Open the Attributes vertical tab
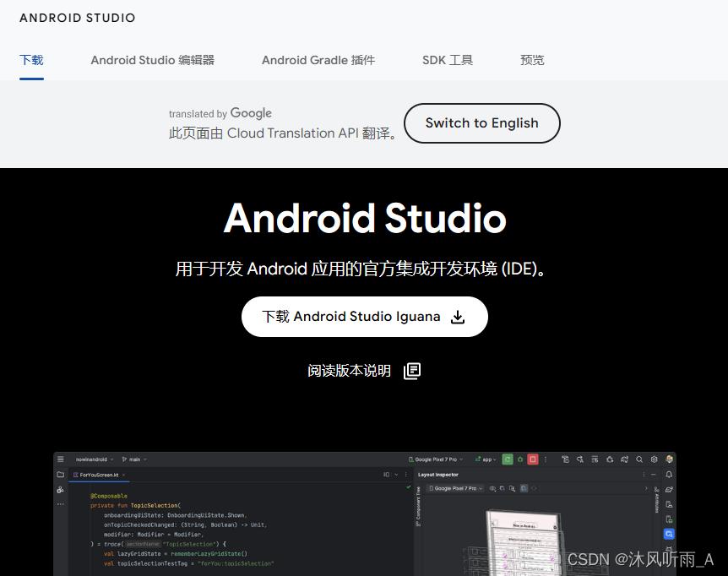This screenshot has height=576, width=728. point(657,500)
